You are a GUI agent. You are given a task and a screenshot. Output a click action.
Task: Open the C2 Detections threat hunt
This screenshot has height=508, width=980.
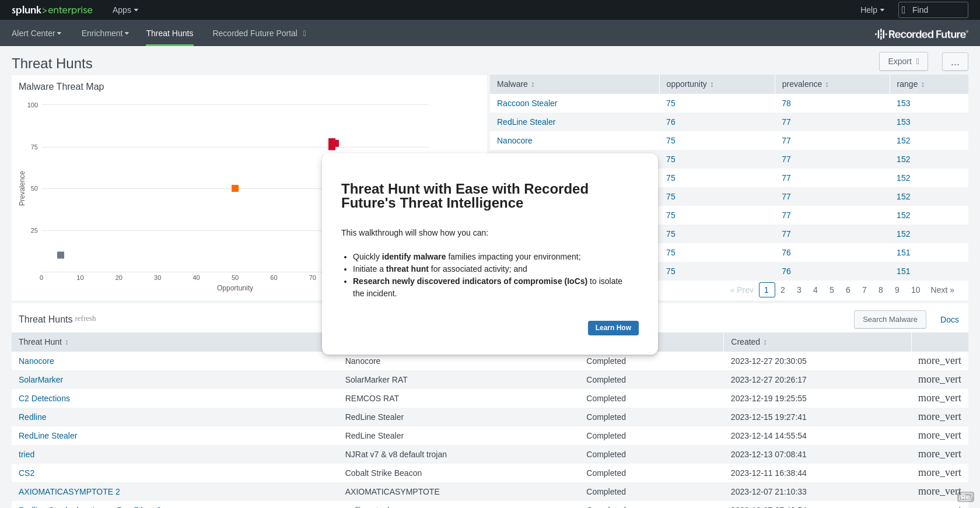pyautogui.click(x=44, y=398)
